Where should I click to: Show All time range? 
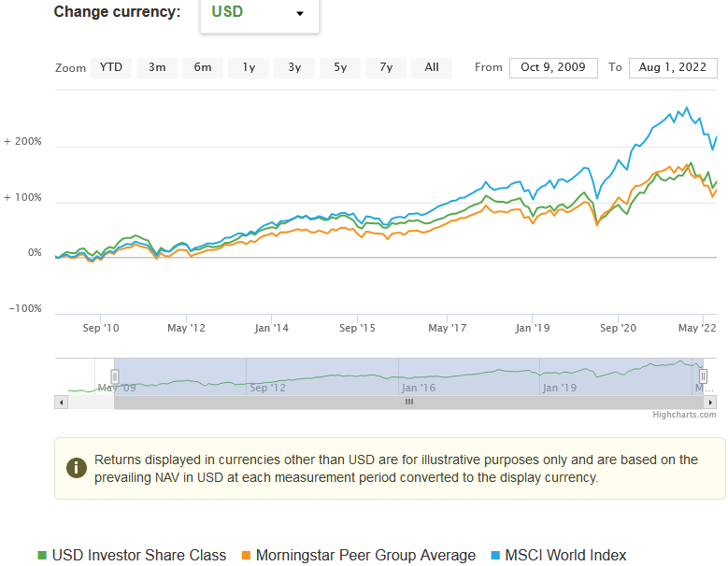coord(432,68)
